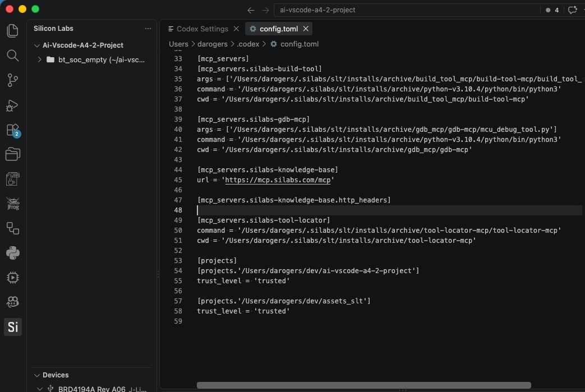Open the chat icon in title bar
This screenshot has height=392, width=585.
pyautogui.click(x=572, y=10)
